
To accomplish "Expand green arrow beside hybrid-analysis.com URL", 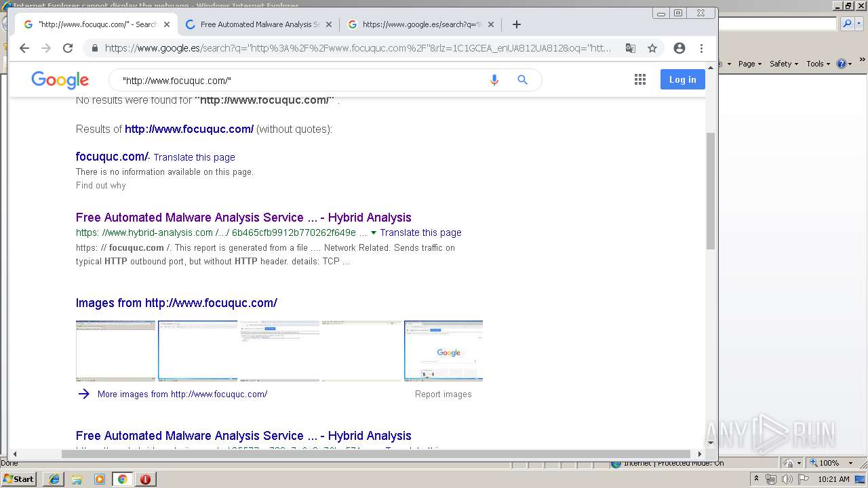I will coord(374,232).
